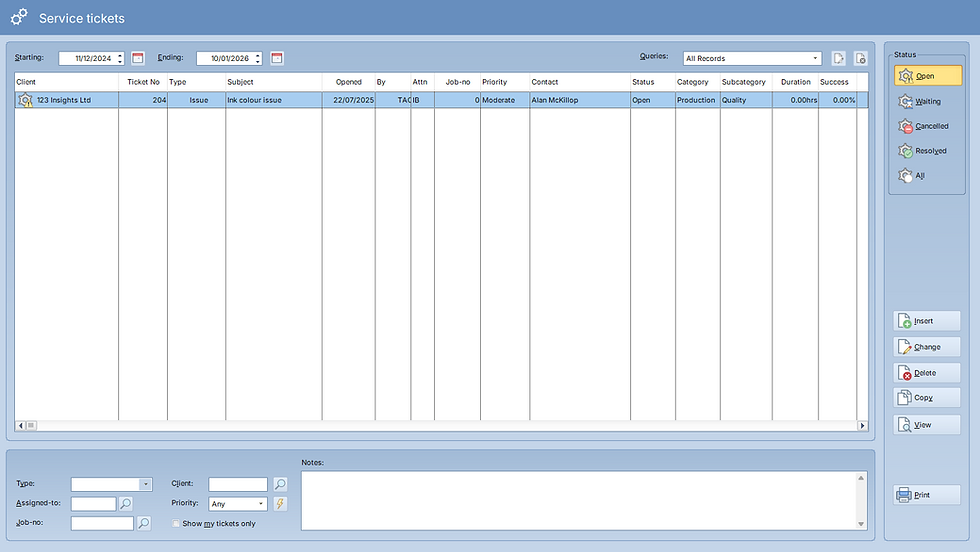
Task: Sort by Subcategory column header
Action: [x=746, y=82]
